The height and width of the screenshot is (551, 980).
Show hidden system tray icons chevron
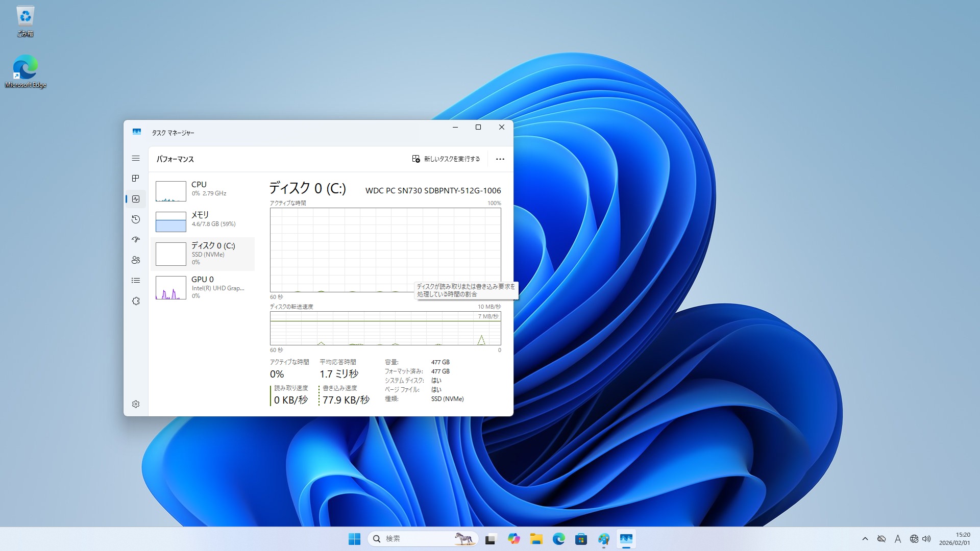[865, 539]
